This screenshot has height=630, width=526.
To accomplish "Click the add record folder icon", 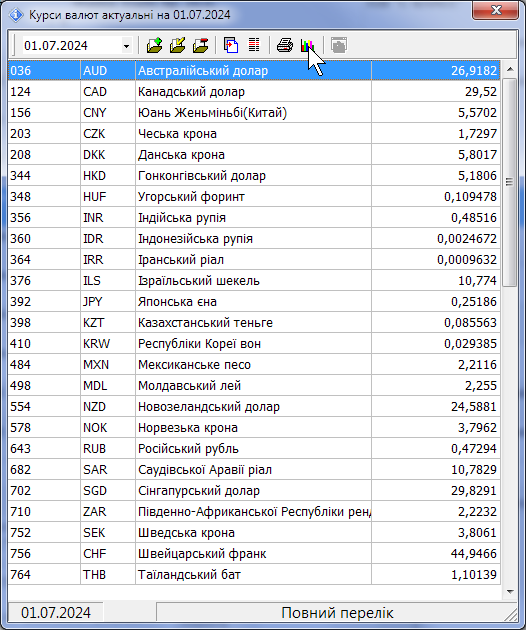I will (154, 45).
